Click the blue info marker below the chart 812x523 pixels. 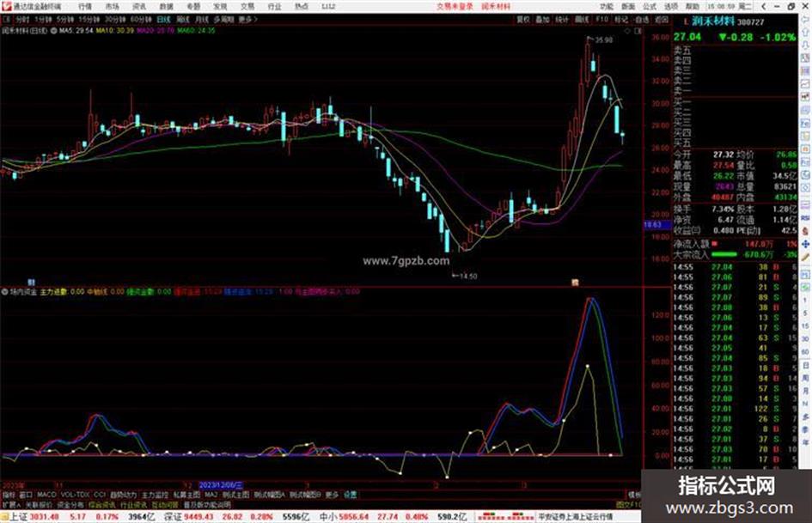pos(31,283)
